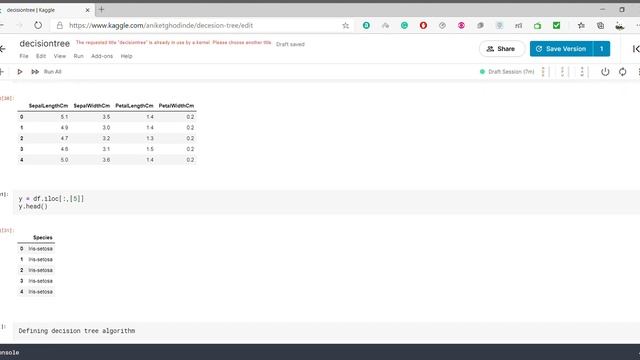
Task: Power off the notebook session
Action: pos(605,72)
